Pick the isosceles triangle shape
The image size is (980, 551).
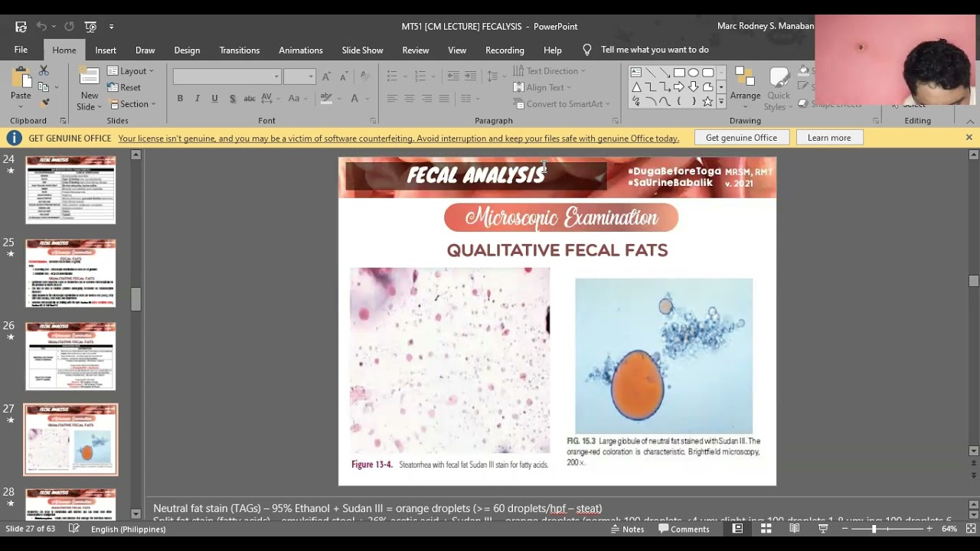click(635, 87)
